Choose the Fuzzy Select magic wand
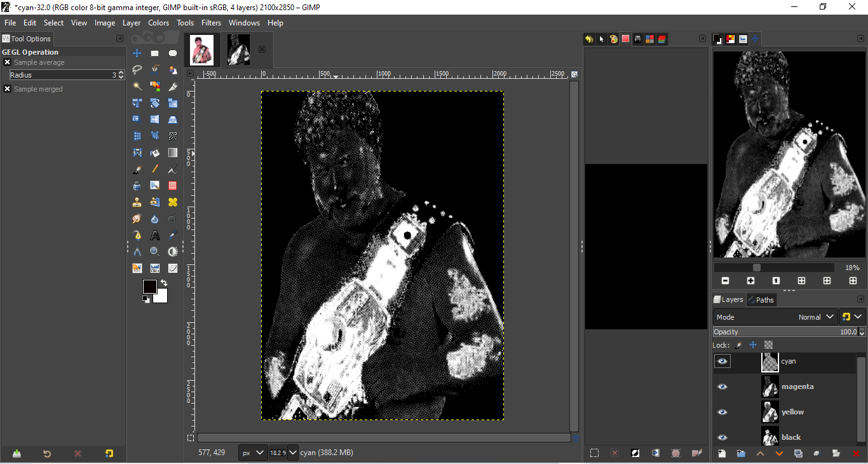Viewport: 868px width, 464px height. click(137, 86)
